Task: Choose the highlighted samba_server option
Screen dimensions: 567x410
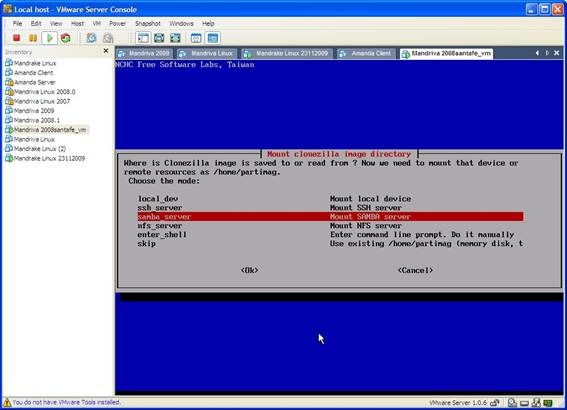Action: click(x=330, y=217)
